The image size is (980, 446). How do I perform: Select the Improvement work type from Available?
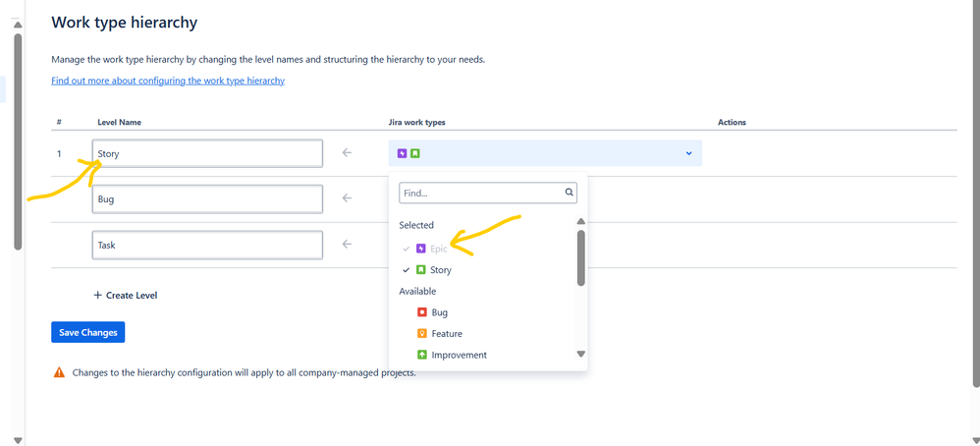pyautogui.click(x=459, y=355)
